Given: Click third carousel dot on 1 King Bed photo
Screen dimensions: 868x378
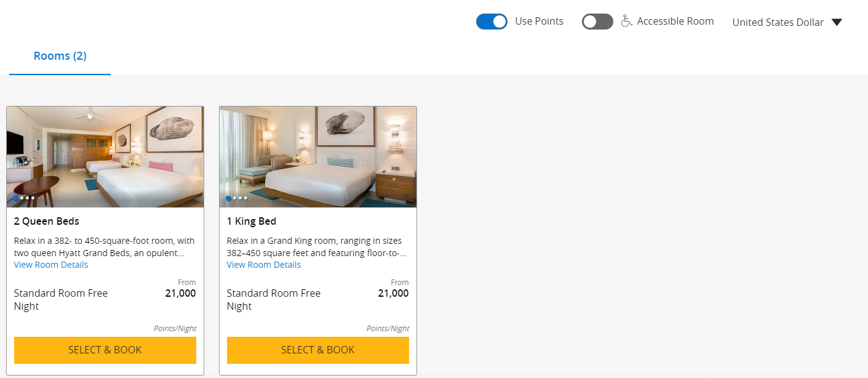Looking at the screenshot, I should click(240, 198).
